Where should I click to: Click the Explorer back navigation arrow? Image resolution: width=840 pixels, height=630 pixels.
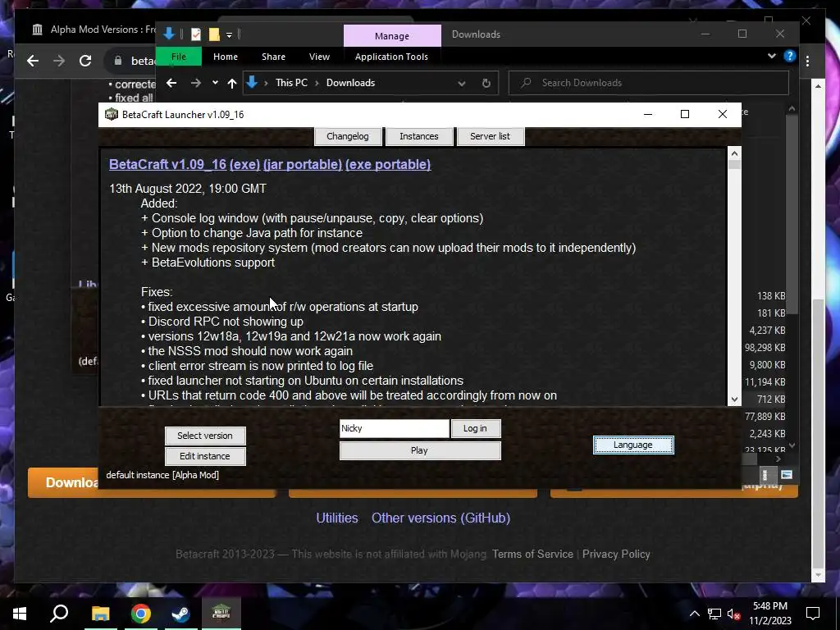point(171,83)
